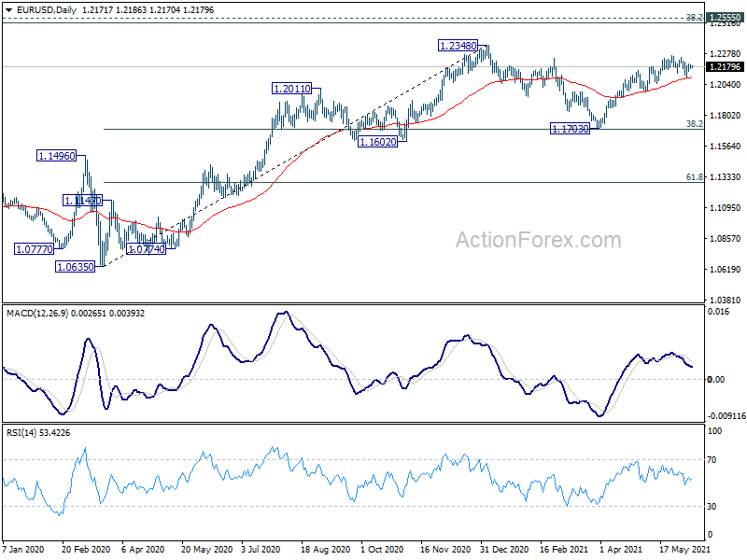
Task: Select the 1.23480 high price label
Action: coord(458,46)
